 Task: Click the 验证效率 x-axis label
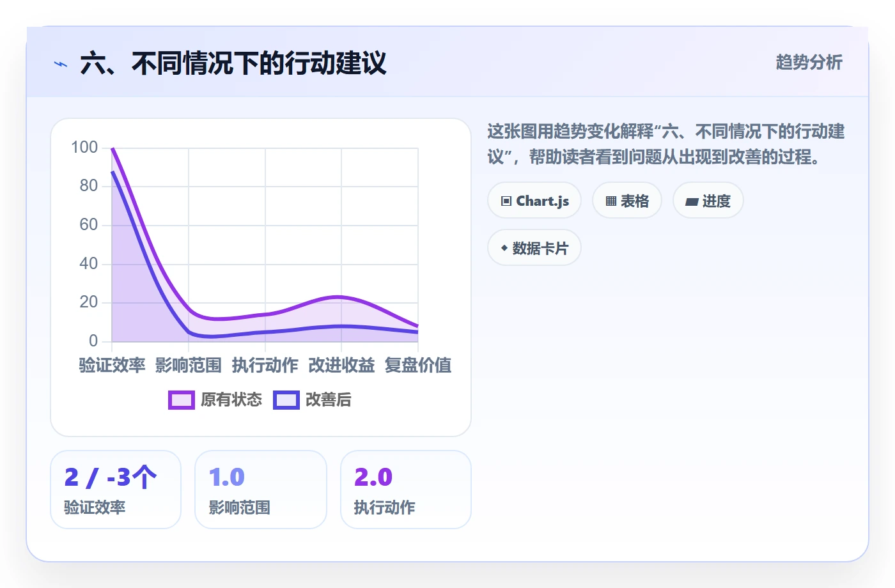coord(112,366)
